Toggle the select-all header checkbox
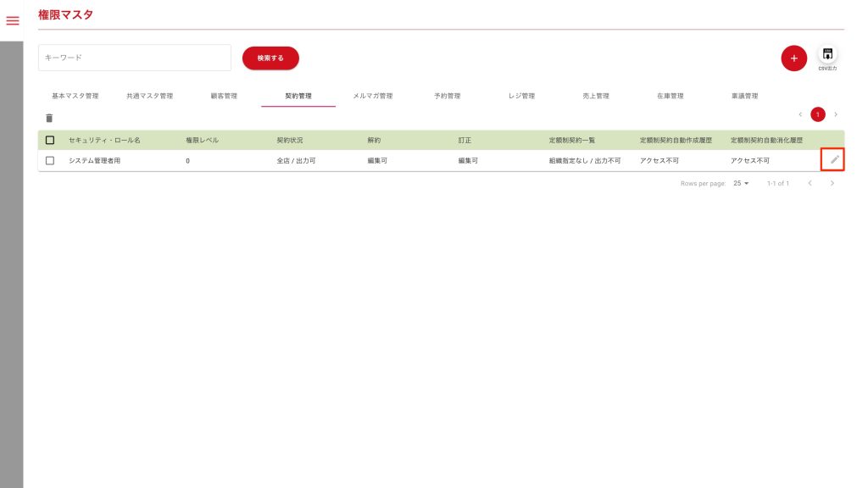The width and height of the screenshot is (868, 488). pos(50,140)
